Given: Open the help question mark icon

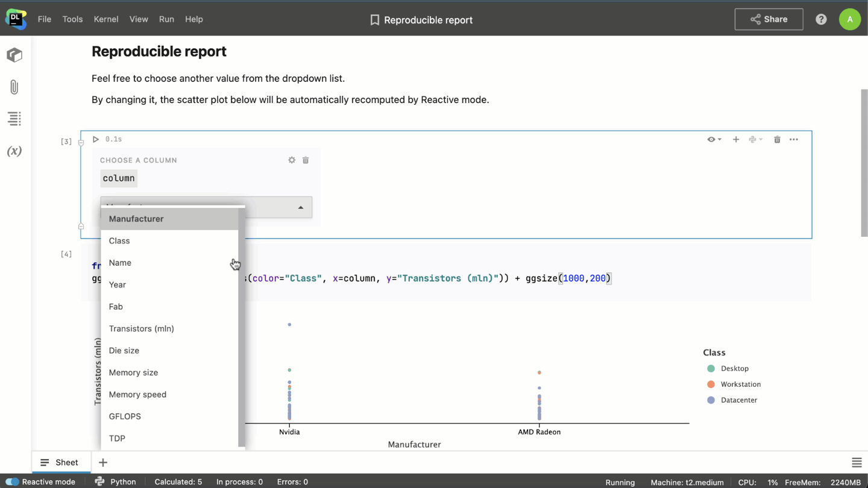Looking at the screenshot, I should (x=821, y=19).
